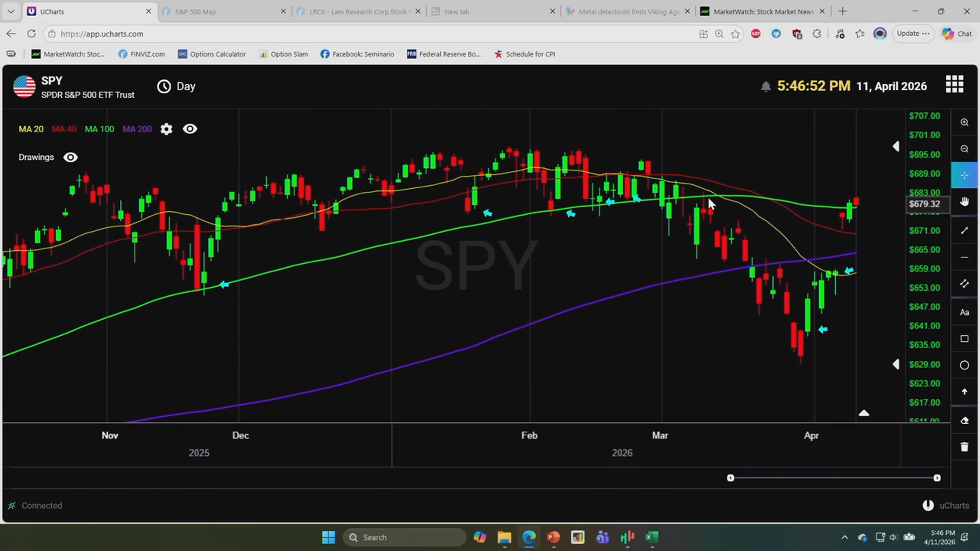
Task: Toggle moving averages visibility eye
Action: [190, 129]
